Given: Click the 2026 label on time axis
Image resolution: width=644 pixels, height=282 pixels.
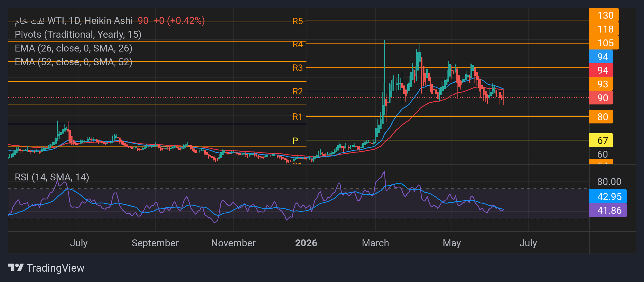Looking at the screenshot, I should pos(306,243).
